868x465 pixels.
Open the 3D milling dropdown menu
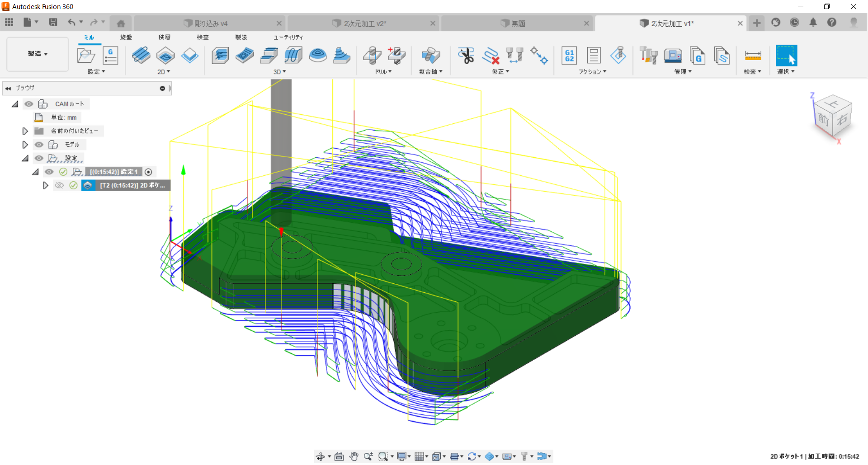point(279,72)
